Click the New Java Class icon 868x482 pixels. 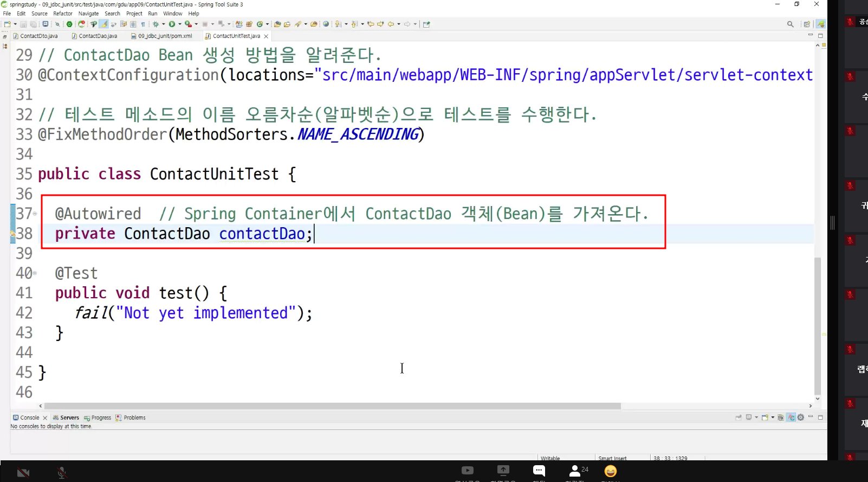260,24
